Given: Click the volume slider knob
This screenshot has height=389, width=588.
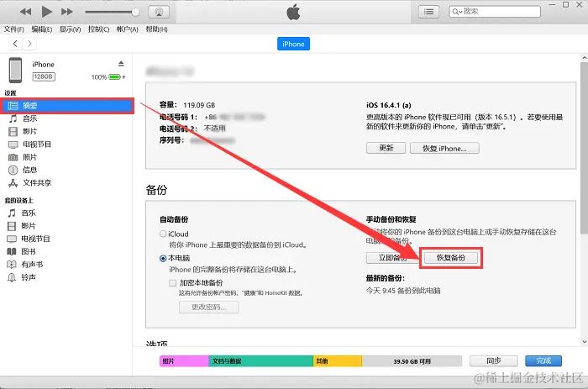Looking at the screenshot, I should (x=135, y=12).
